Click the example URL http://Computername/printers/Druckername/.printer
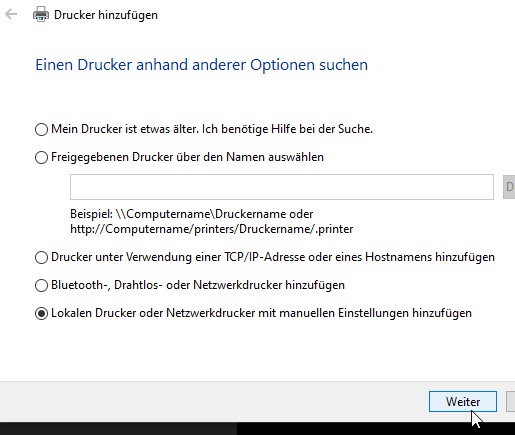515x435 pixels. [x=212, y=229]
